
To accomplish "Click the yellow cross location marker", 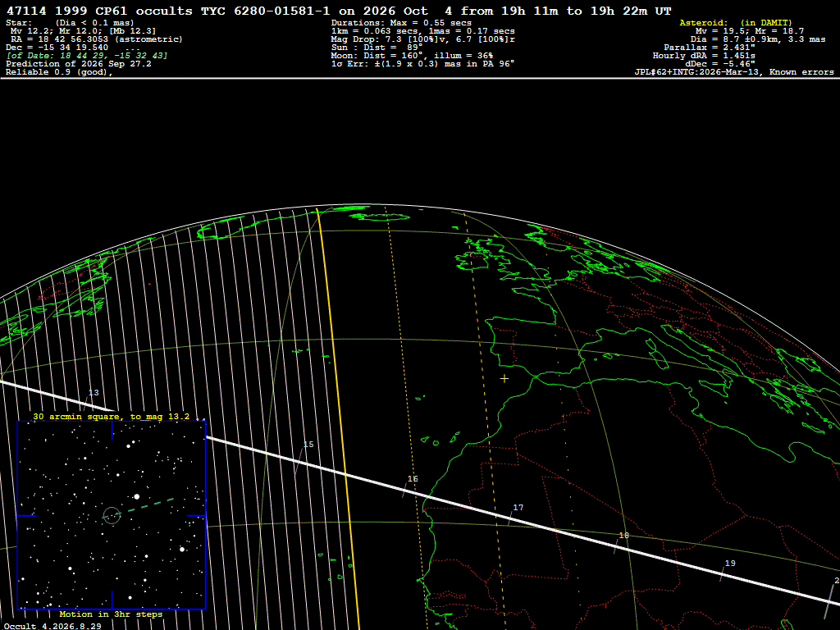I will [x=504, y=379].
